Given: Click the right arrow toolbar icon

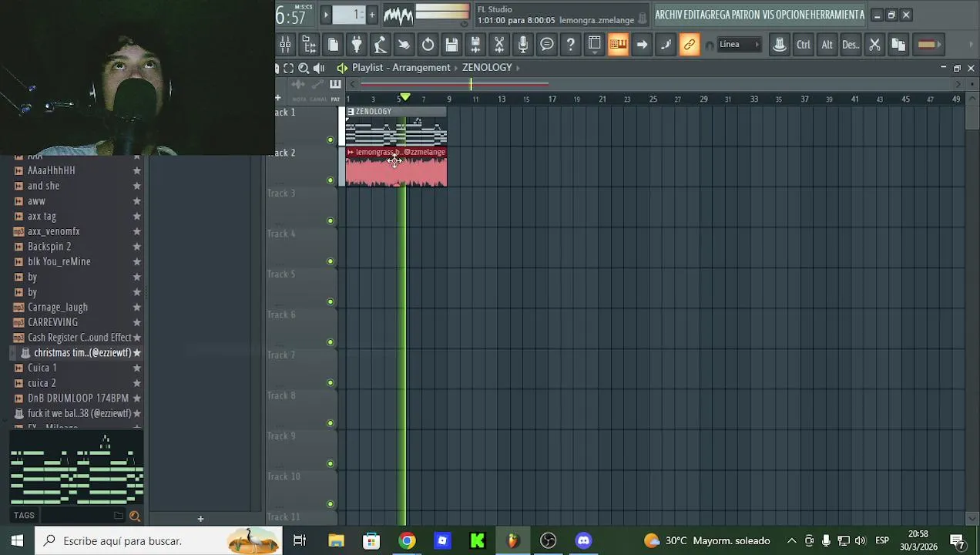Looking at the screenshot, I should tap(642, 45).
